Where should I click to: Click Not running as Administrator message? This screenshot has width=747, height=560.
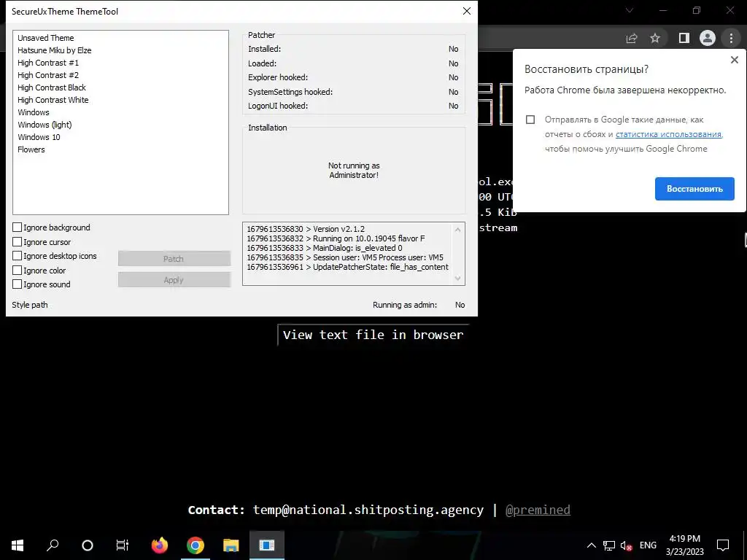tap(354, 171)
